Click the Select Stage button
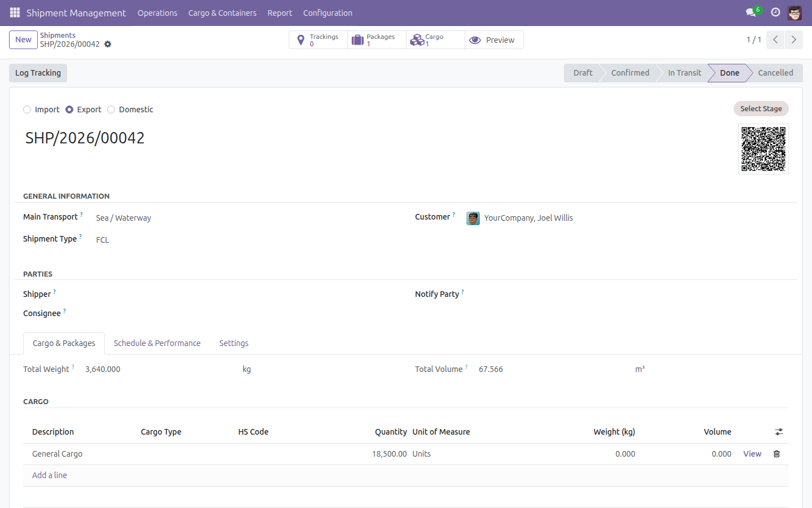 [x=761, y=108]
